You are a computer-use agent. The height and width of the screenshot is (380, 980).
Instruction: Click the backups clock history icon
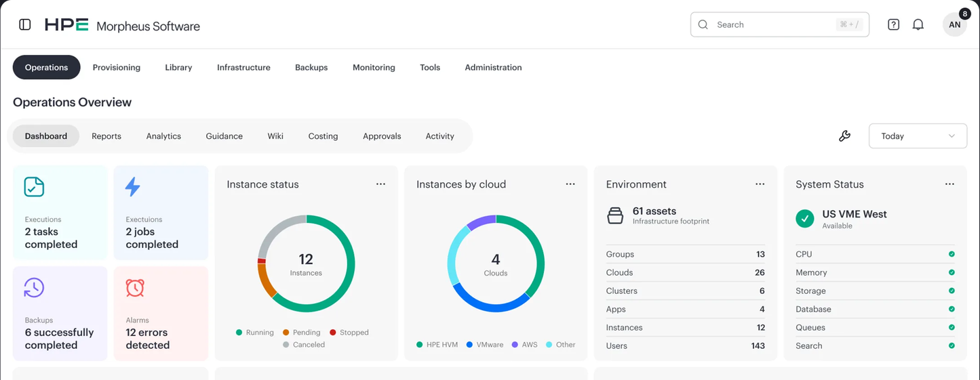point(34,288)
